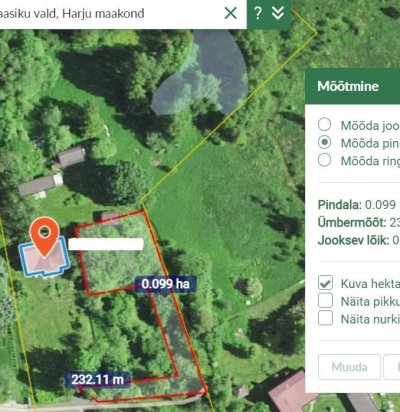400x412 pixels.
Task: Click the Muuda button
Action: (x=349, y=367)
